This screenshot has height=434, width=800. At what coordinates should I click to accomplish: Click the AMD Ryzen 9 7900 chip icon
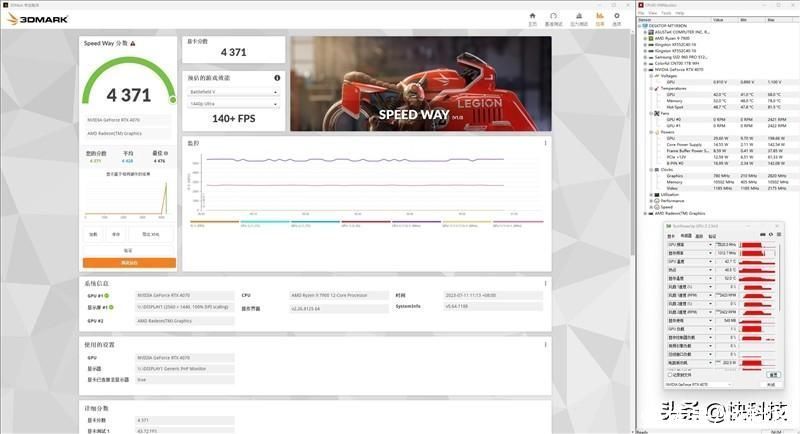(x=651, y=38)
